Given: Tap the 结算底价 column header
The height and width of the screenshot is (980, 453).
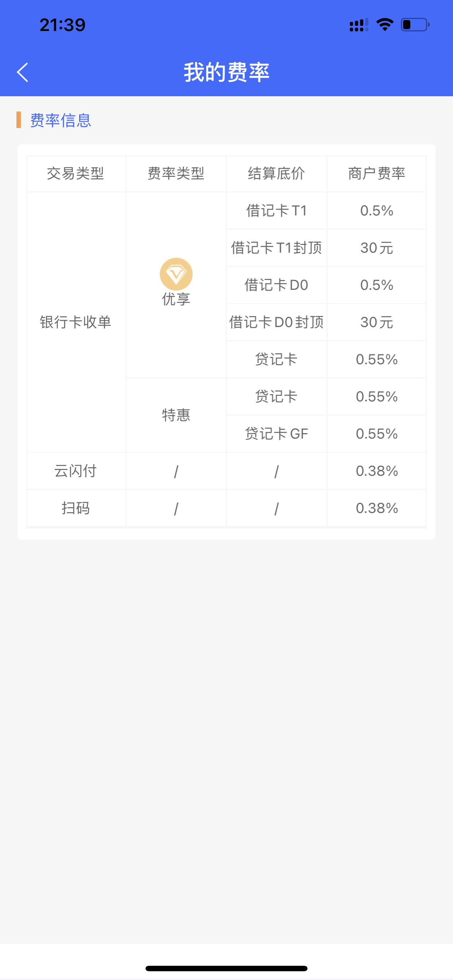Looking at the screenshot, I should pos(276,174).
